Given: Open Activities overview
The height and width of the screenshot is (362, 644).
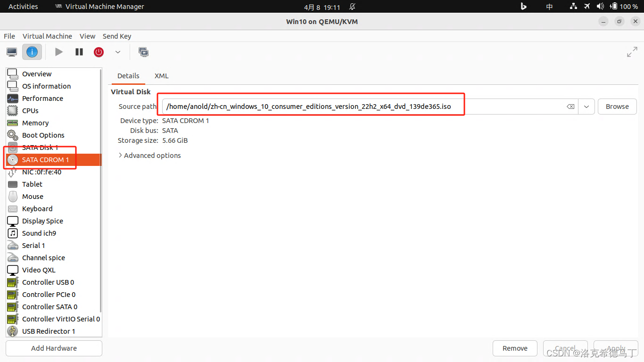Looking at the screenshot, I should 23,7.
